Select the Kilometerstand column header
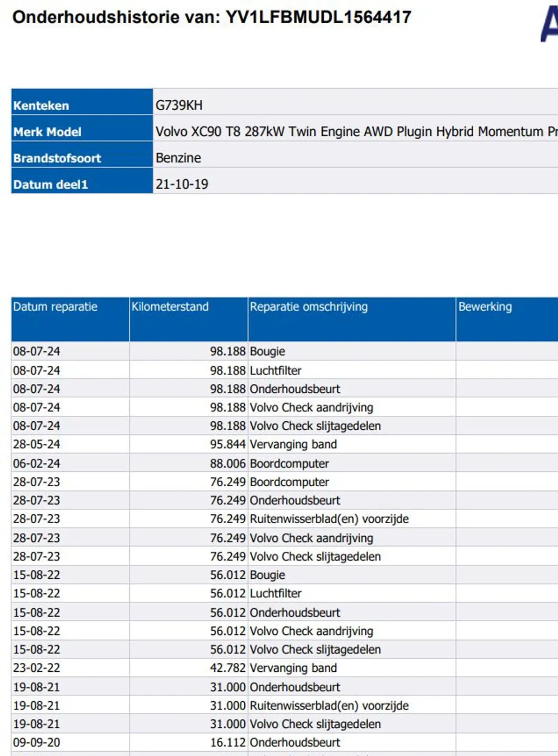558x756 pixels. pos(189,319)
